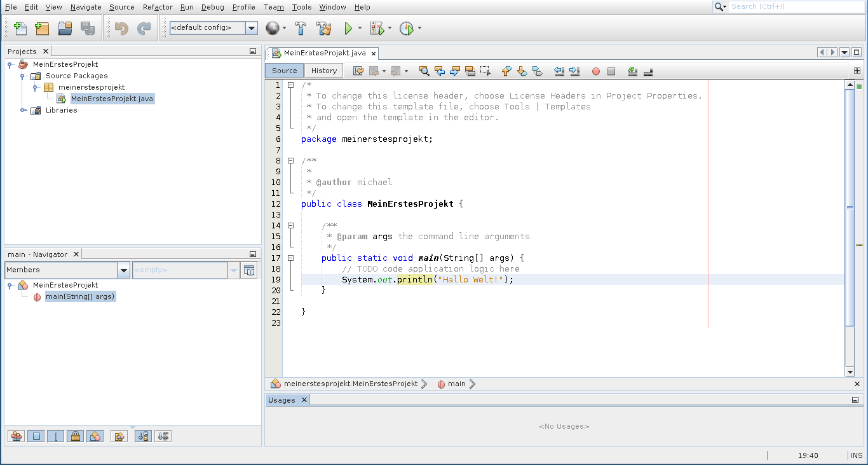Click the main breadcrumb below the editor
Viewport: 868px width, 465px height.
(456, 384)
